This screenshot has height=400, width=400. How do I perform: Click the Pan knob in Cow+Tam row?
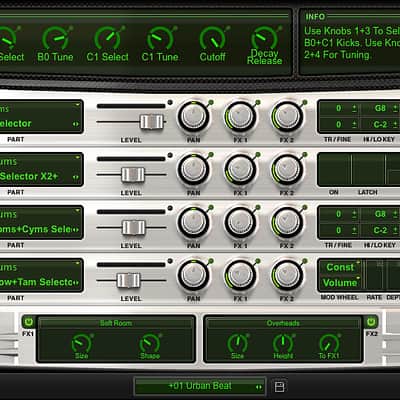(x=193, y=276)
